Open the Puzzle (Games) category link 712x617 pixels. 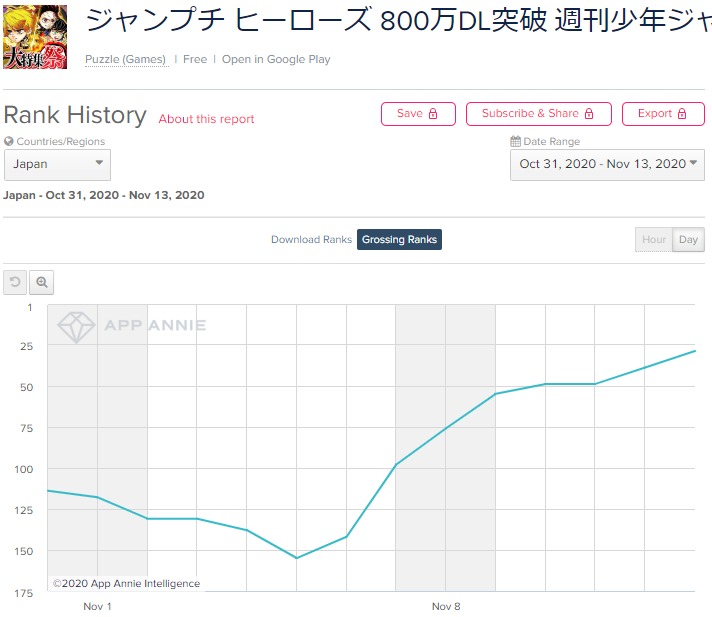[126, 59]
